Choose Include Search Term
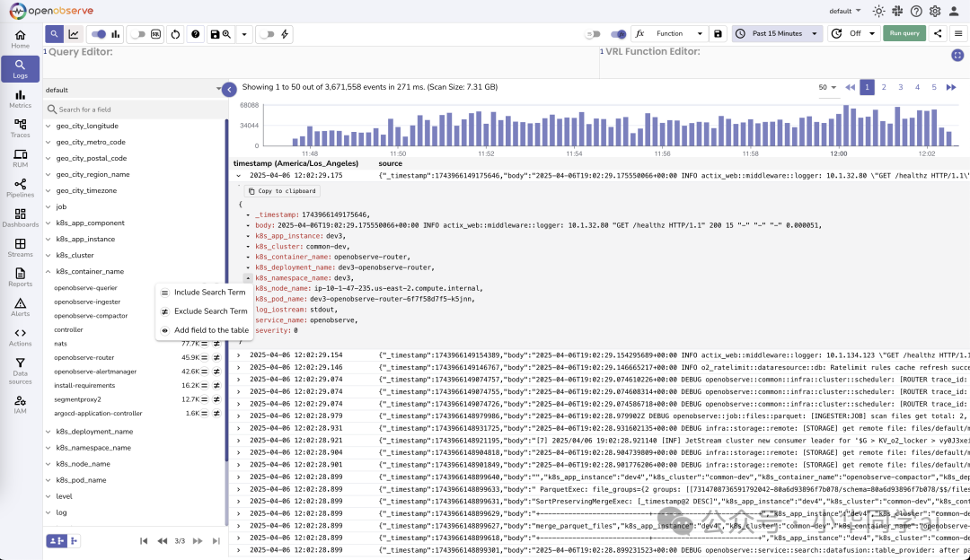This screenshot has height=560, width=970. (x=204, y=293)
